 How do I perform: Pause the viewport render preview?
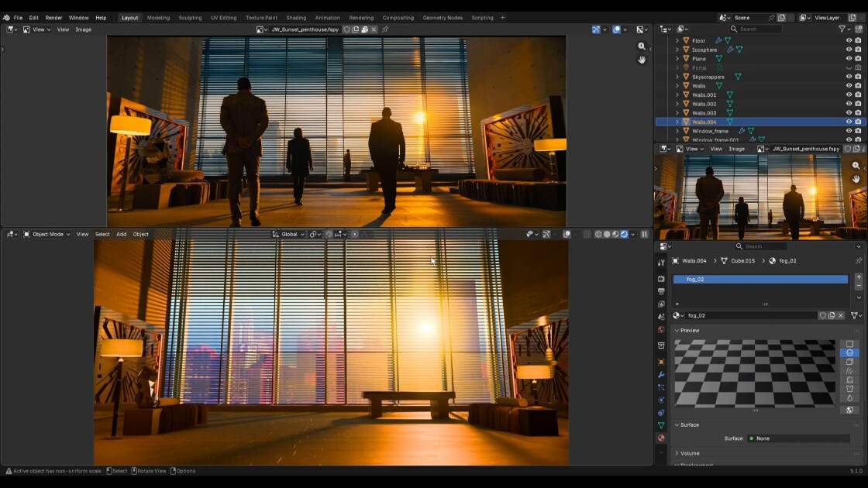tap(644, 234)
